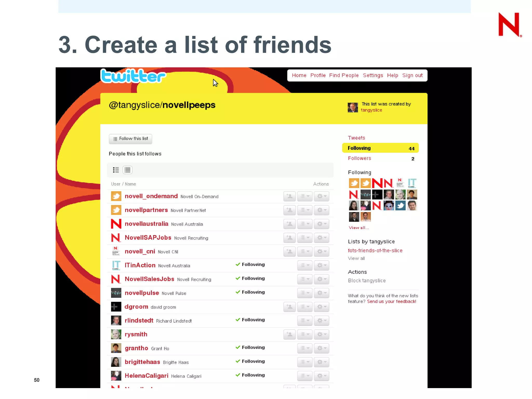The height and width of the screenshot is (399, 532).
Task: Follow novellpartners with the add-person icon
Action: pyautogui.click(x=289, y=210)
